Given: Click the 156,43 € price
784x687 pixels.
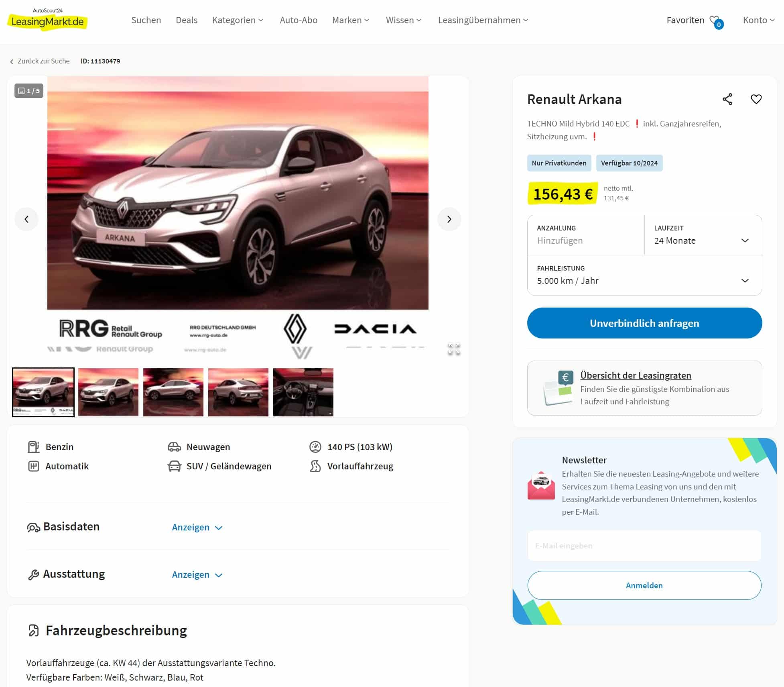Looking at the screenshot, I should 563,194.
